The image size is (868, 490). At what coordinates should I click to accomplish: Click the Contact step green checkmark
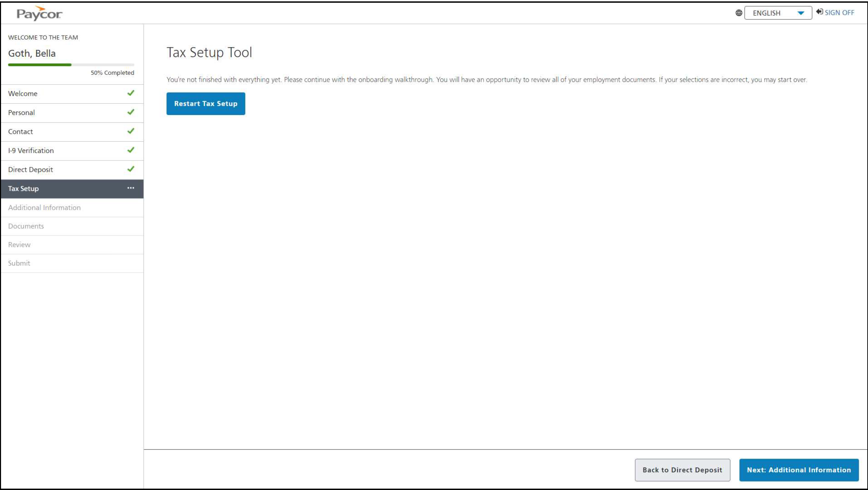pyautogui.click(x=131, y=131)
